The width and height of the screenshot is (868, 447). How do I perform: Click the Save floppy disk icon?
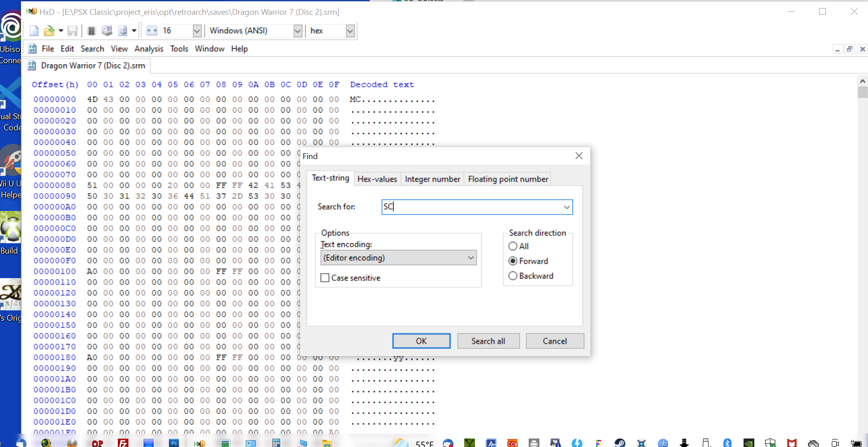point(72,30)
